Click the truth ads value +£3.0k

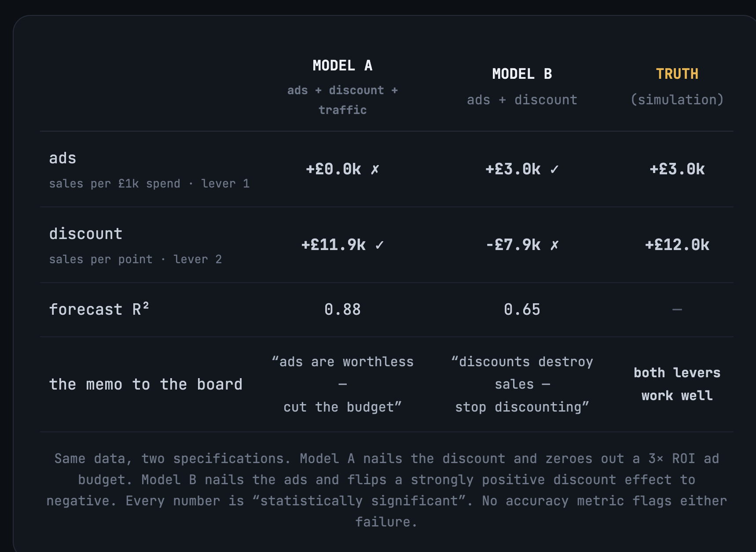coord(677,169)
